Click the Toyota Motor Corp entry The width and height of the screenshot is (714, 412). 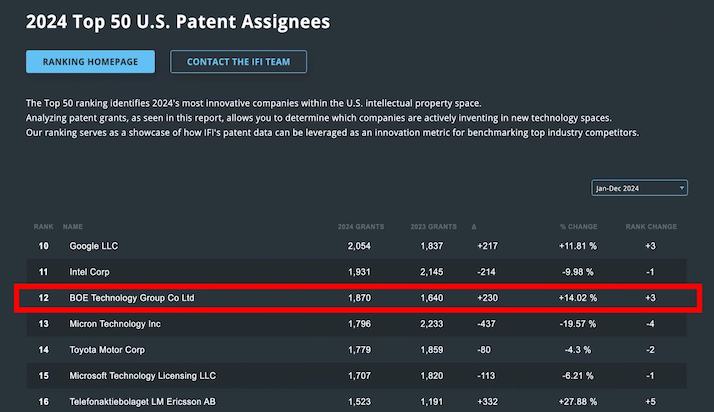[x=108, y=350]
